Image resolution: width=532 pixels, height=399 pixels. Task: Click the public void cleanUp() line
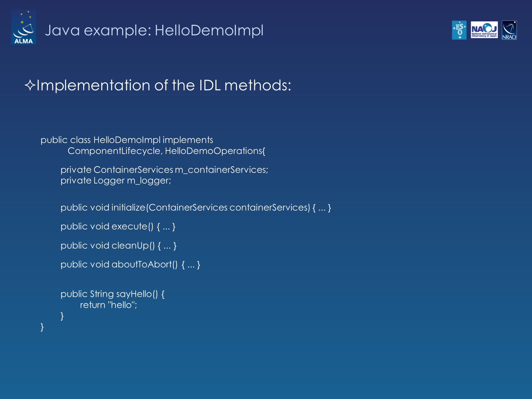(119, 246)
